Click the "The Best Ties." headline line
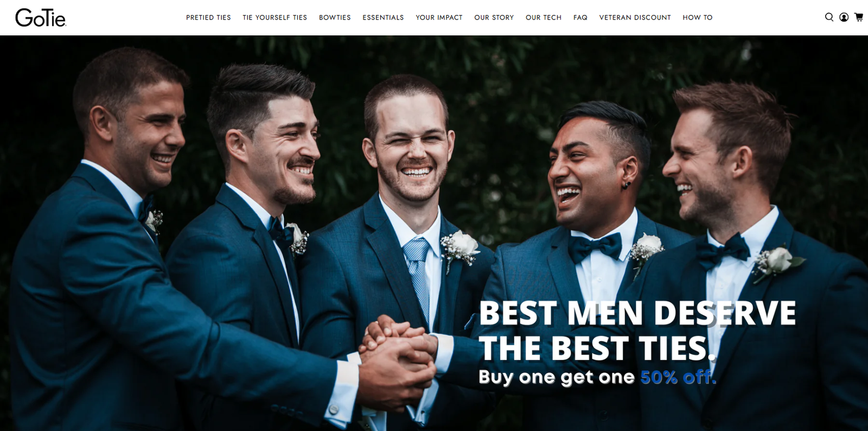 tap(597, 348)
